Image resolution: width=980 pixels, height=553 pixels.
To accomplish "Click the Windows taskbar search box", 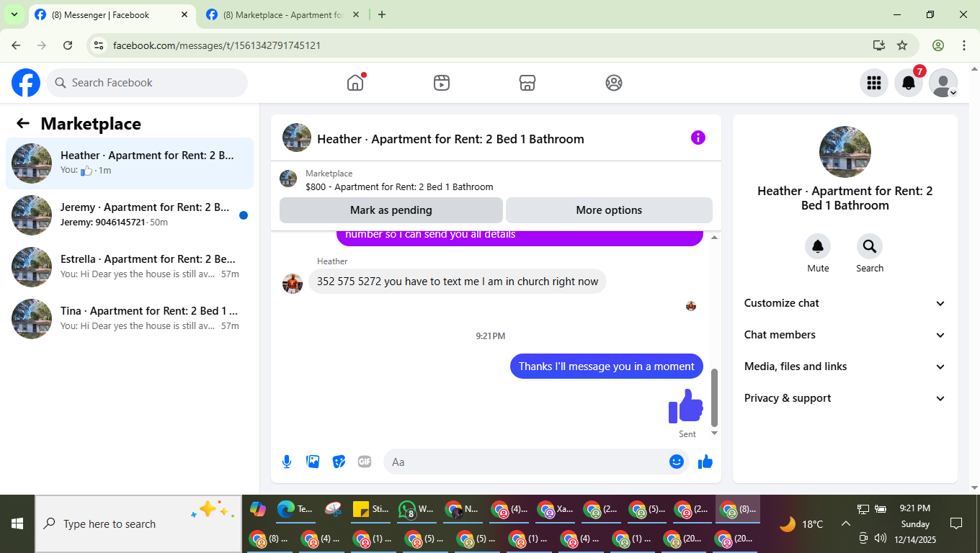I will pyautogui.click(x=138, y=523).
